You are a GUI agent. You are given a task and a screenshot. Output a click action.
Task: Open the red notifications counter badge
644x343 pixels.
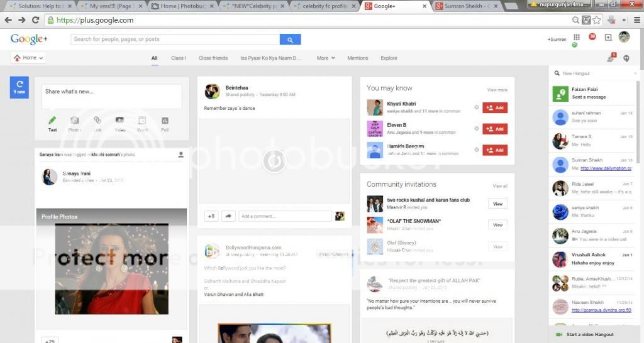(x=592, y=37)
